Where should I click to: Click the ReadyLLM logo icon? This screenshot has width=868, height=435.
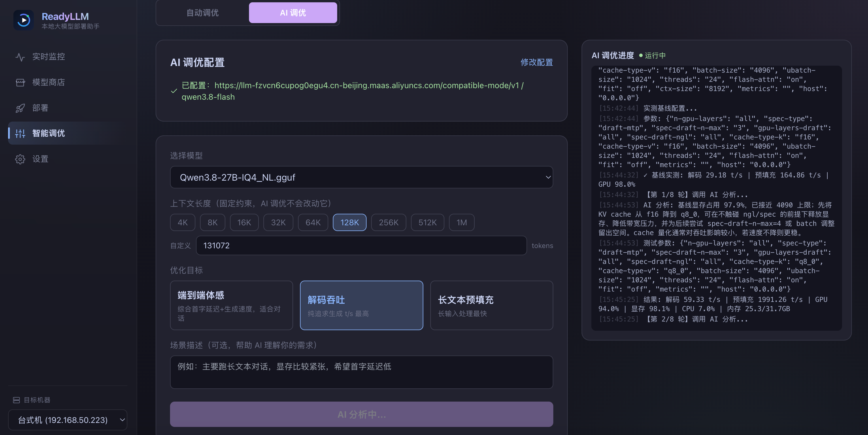pyautogui.click(x=24, y=20)
